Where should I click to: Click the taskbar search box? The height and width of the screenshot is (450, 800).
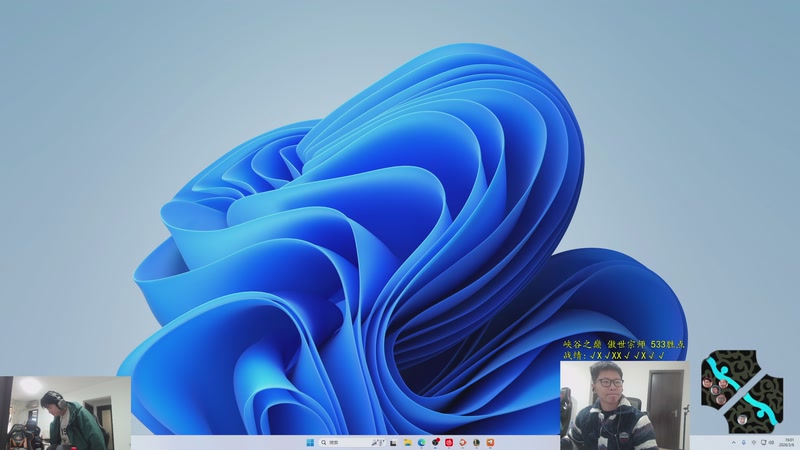(x=353, y=442)
